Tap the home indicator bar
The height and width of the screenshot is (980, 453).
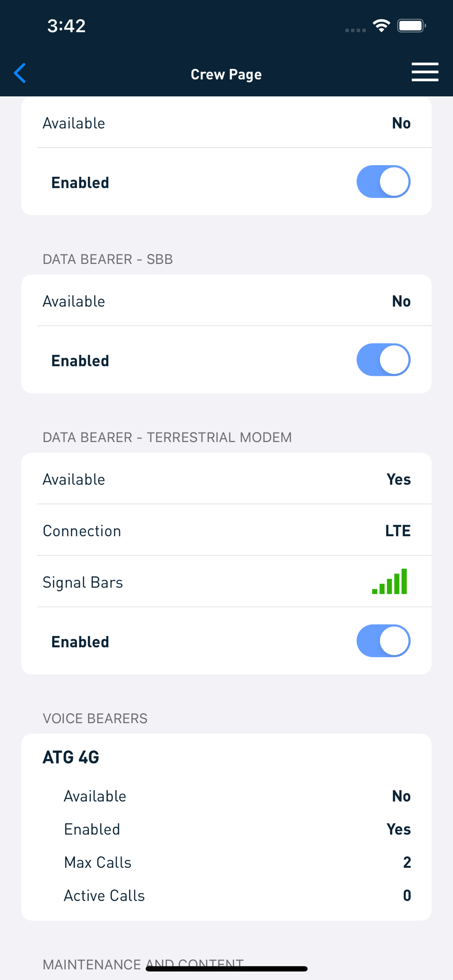[226, 969]
